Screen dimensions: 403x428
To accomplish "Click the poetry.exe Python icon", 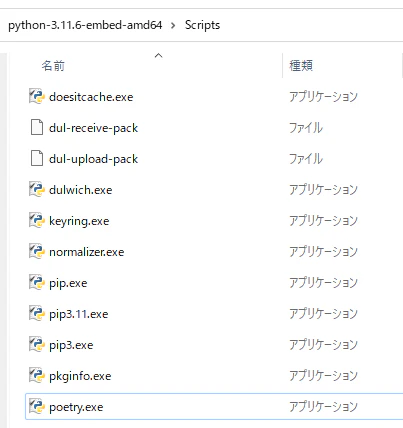I will pyautogui.click(x=37, y=407).
